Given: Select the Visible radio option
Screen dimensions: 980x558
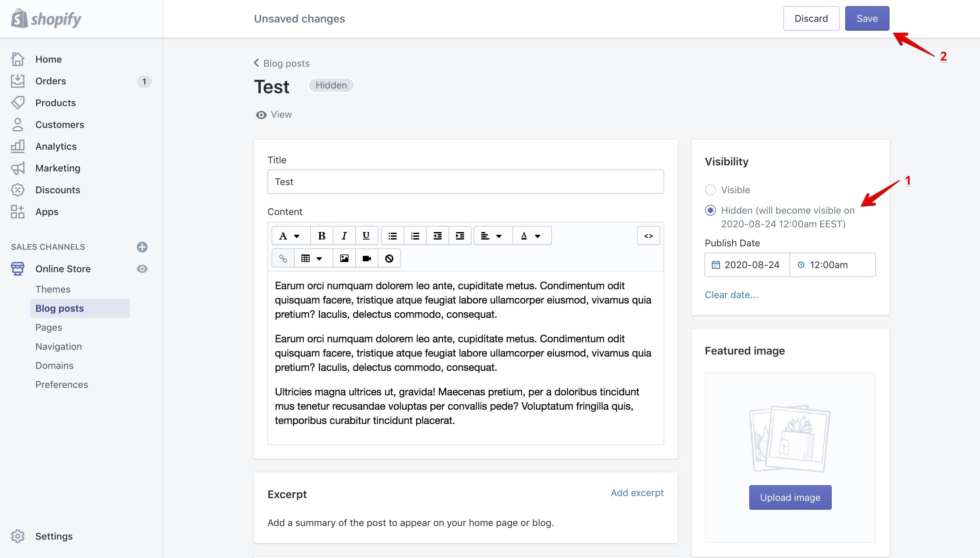Looking at the screenshot, I should (x=710, y=190).
